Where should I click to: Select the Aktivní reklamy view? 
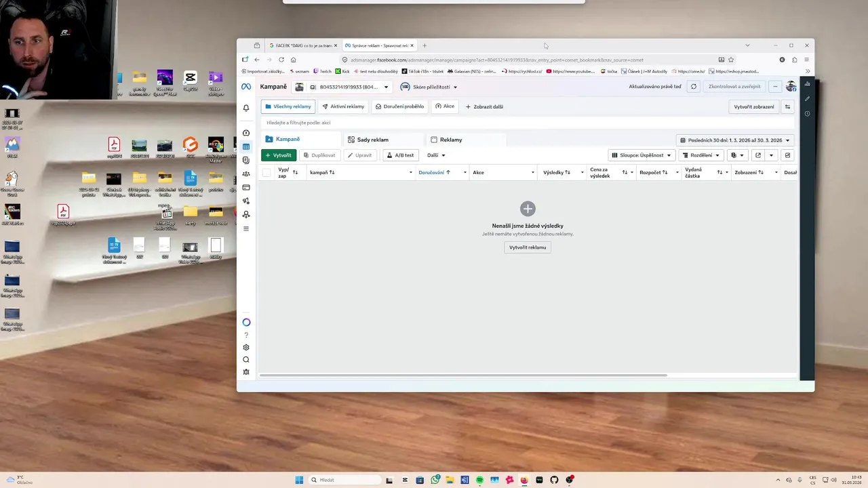point(343,106)
